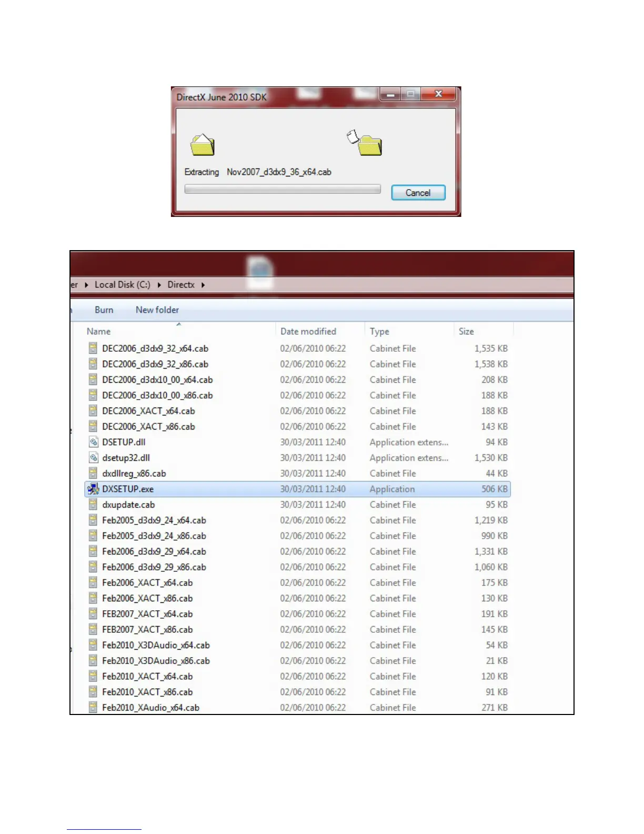
Task: Click the Feb2006_d3dx9_29_x86.cab file icon
Action: pos(93,567)
